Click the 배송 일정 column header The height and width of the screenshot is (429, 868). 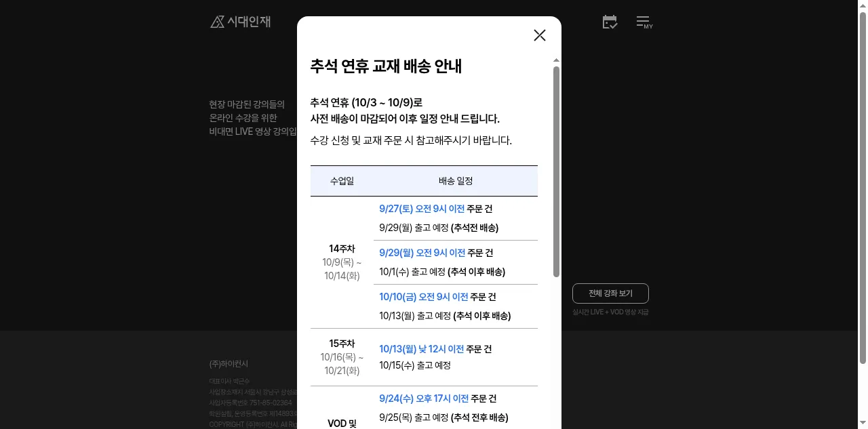(x=456, y=181)
